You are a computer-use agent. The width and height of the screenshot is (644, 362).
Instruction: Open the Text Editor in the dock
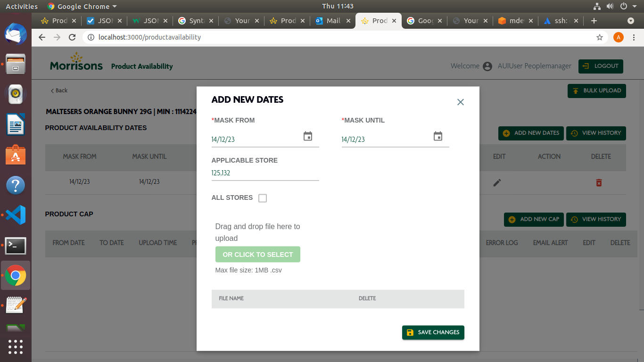pos(16,305)
